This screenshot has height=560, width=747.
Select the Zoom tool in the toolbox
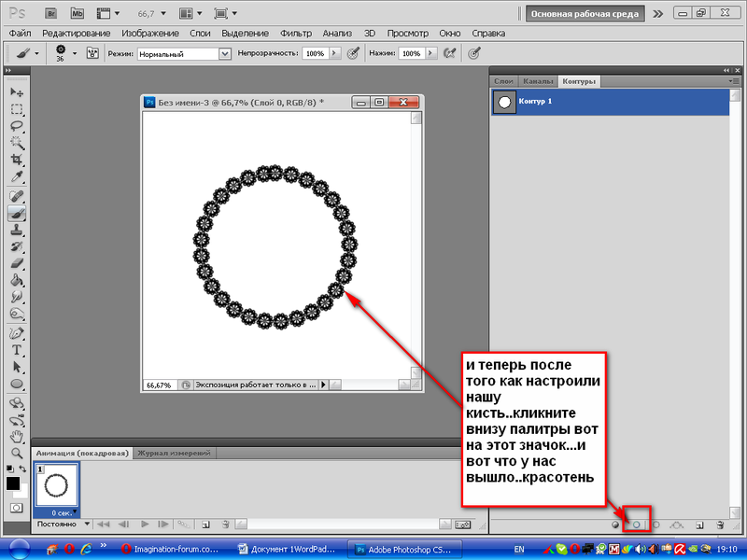(17, 453)
